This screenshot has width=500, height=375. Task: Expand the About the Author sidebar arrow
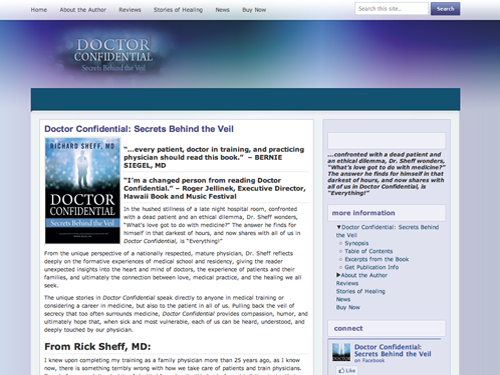click(338, 275)
